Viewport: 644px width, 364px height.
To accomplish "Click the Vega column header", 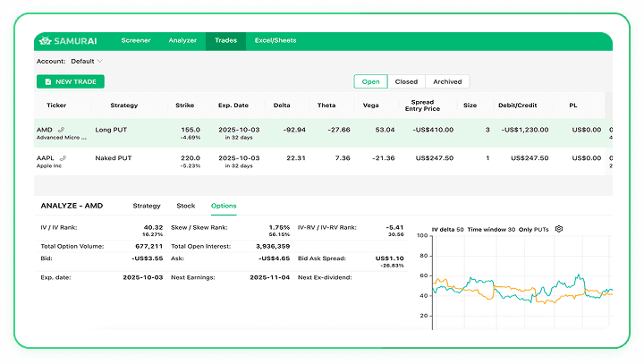I will tap(371, 106).
